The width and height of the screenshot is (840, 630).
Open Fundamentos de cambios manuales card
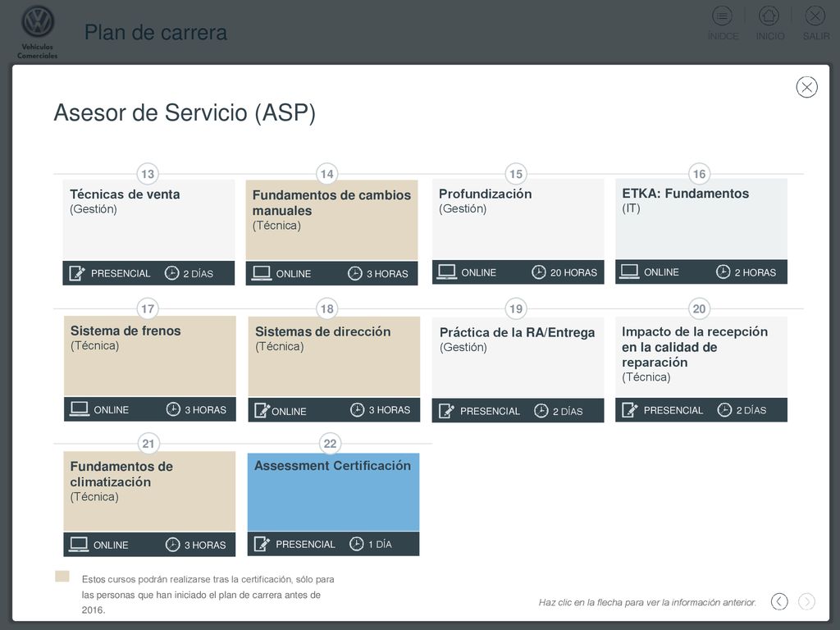coord(331,232)
